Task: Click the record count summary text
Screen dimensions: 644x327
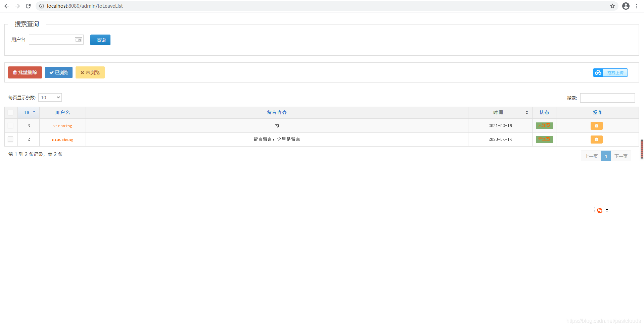Action: [x=36, y=154]
